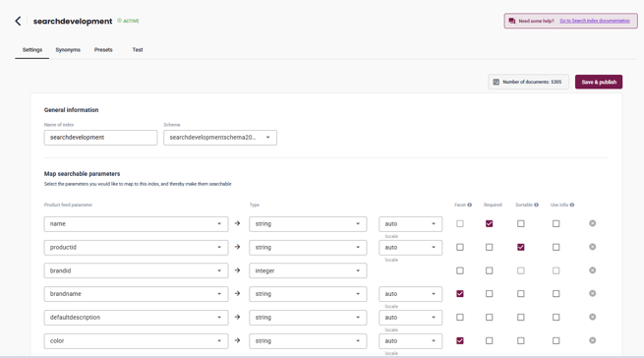Remove the name parameter row
Image resolution: width=644 pixels, height=358 pixels.
point(592,223)
